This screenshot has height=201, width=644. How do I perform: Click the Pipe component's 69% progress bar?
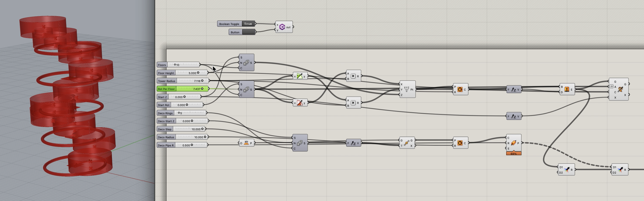click(514, 154)
